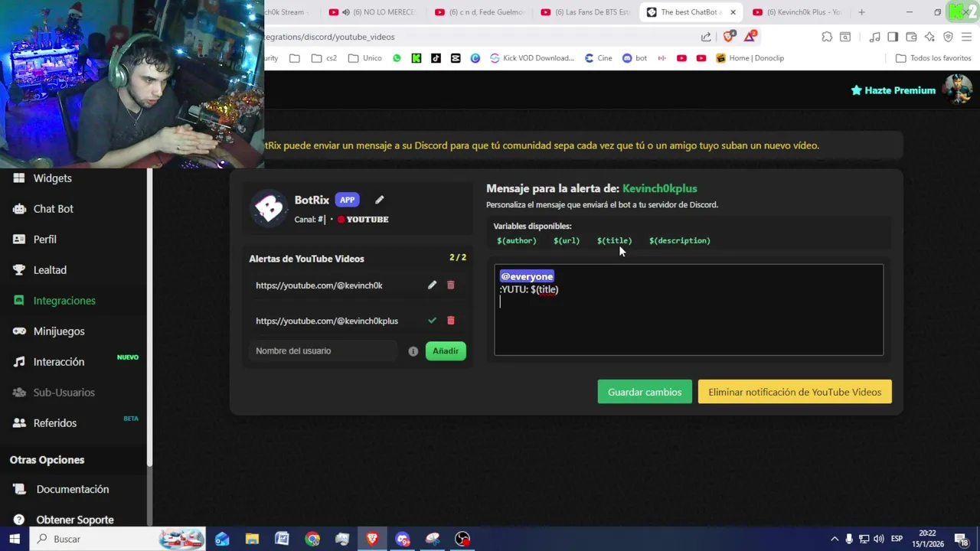
Task: Open the Documentación link
Action: click(x=73, y=489)
